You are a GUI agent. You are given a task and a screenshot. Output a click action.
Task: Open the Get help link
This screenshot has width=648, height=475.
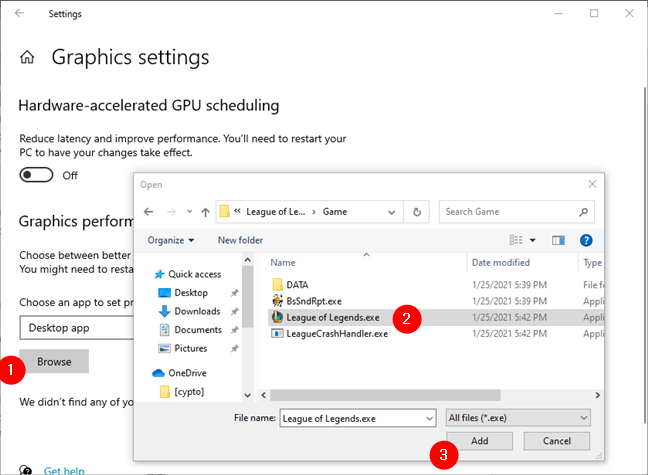click(64, 470)
